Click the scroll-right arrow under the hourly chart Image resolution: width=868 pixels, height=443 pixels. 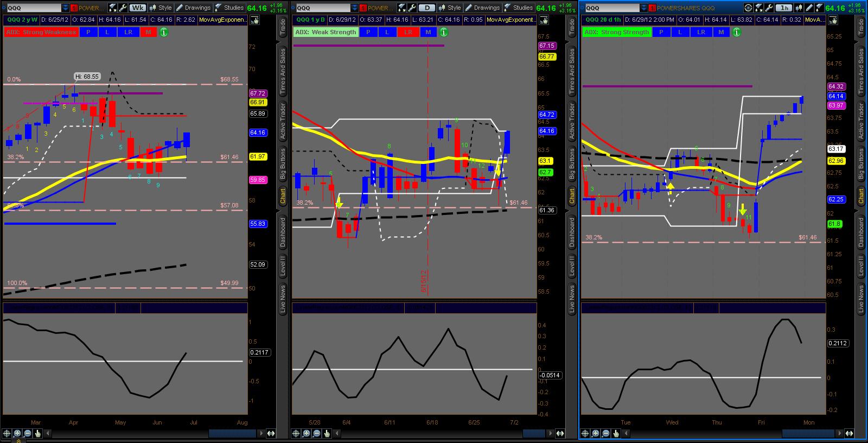(x=840, y=433)
